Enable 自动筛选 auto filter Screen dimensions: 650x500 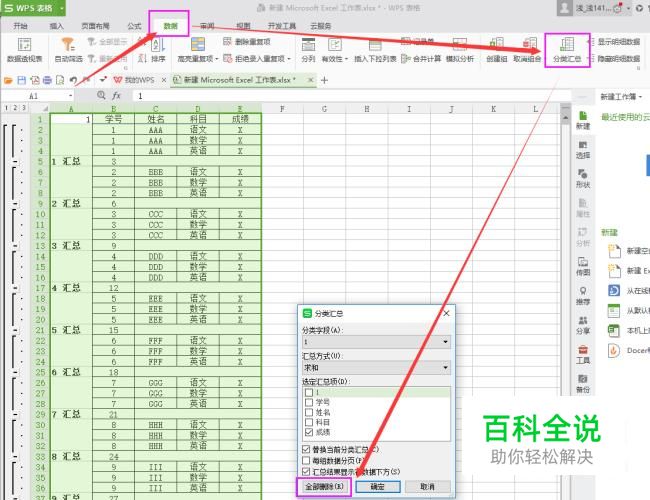point(68,50)
